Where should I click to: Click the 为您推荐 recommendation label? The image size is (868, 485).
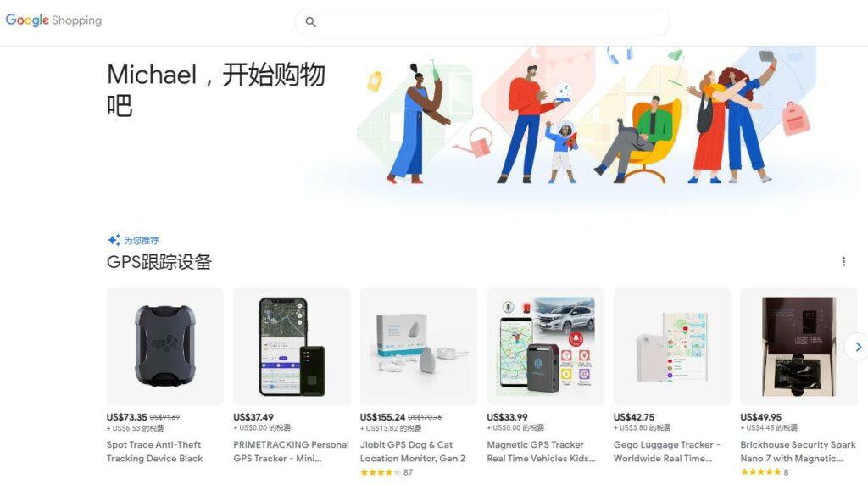click(x=142, y=240)
